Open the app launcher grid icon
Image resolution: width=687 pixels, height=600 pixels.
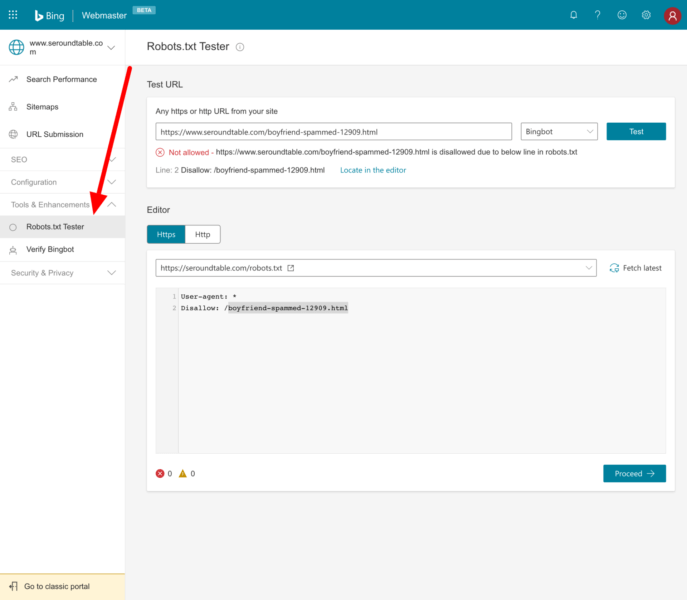[x=13, y=15]
